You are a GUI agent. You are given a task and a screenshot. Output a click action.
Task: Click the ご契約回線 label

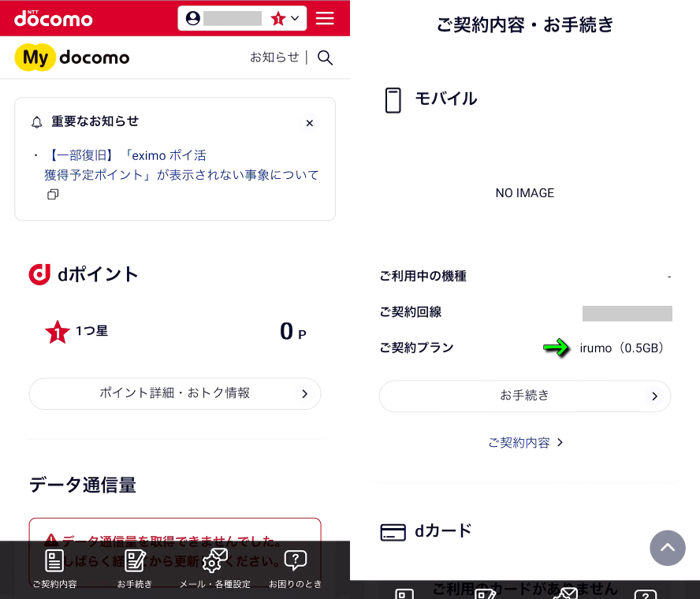point(410,311)
